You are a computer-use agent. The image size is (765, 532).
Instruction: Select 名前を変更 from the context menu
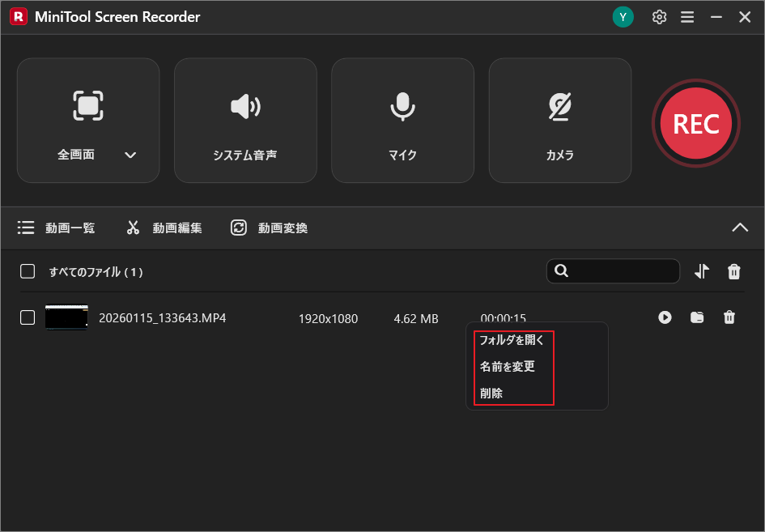[507, 366]
